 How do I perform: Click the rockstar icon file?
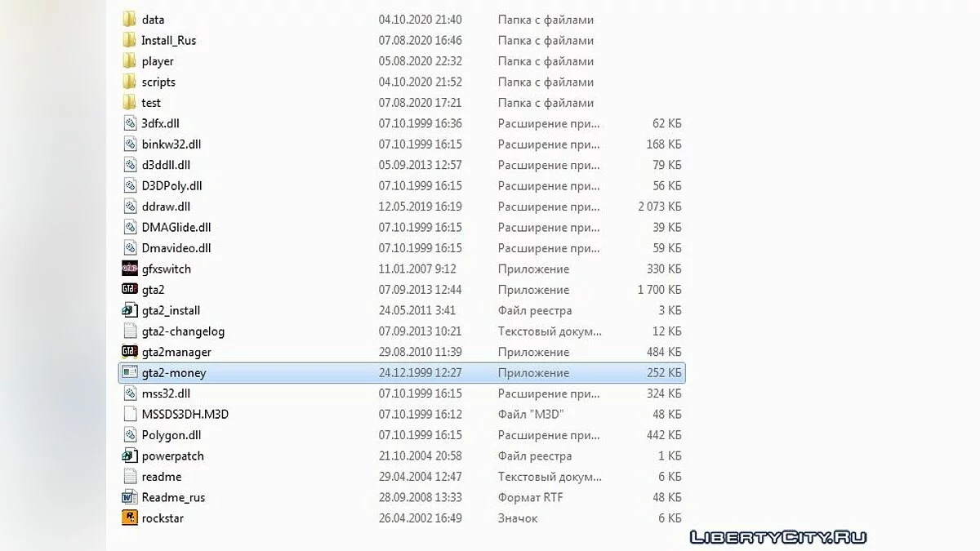click(129, 518)
